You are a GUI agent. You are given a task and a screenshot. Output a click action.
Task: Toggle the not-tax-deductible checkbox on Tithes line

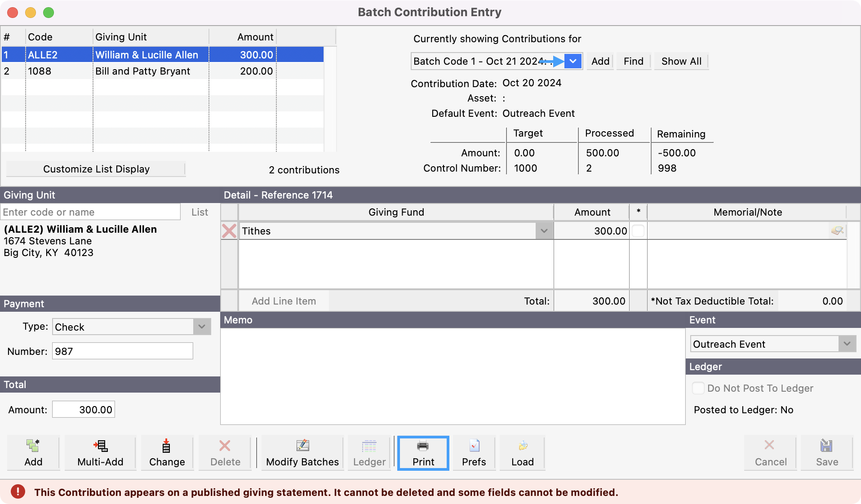click(x=638, y=231)
